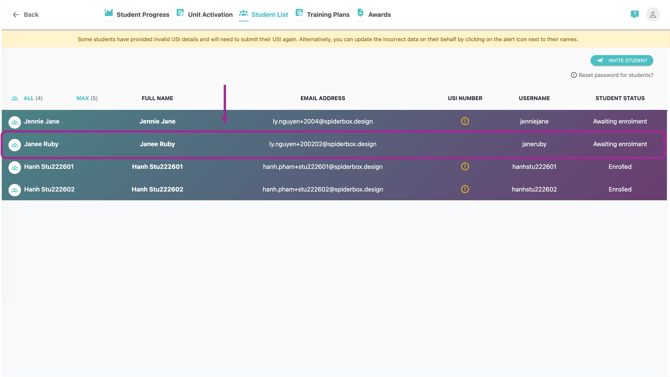Click Janee Ruby's Awaiting enrolment status
The width and height of the screenshot is (670, 377).
click(x=620, y=144)
